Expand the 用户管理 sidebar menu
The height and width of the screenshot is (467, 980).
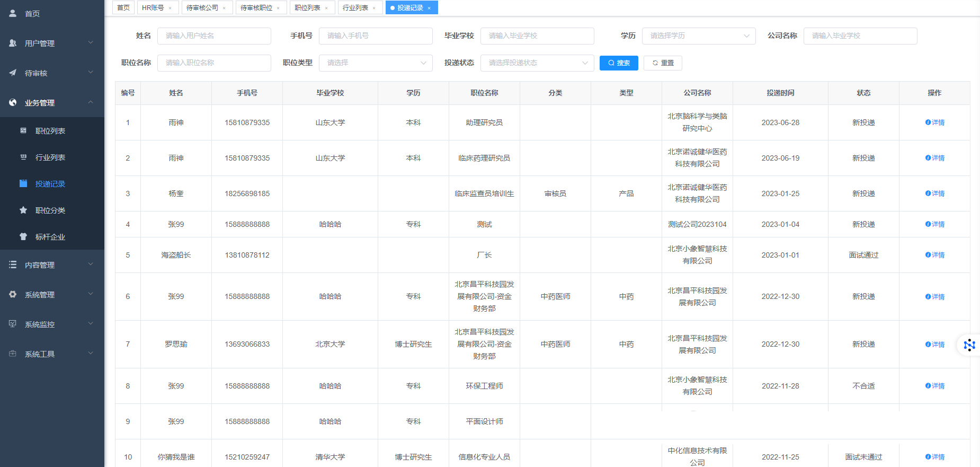click(52, 43)
